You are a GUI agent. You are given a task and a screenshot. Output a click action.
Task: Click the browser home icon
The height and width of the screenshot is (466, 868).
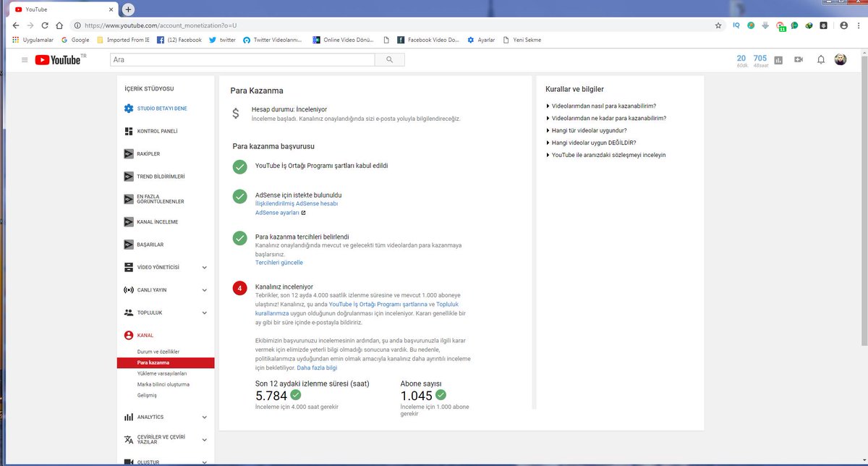tap(59, 25)
